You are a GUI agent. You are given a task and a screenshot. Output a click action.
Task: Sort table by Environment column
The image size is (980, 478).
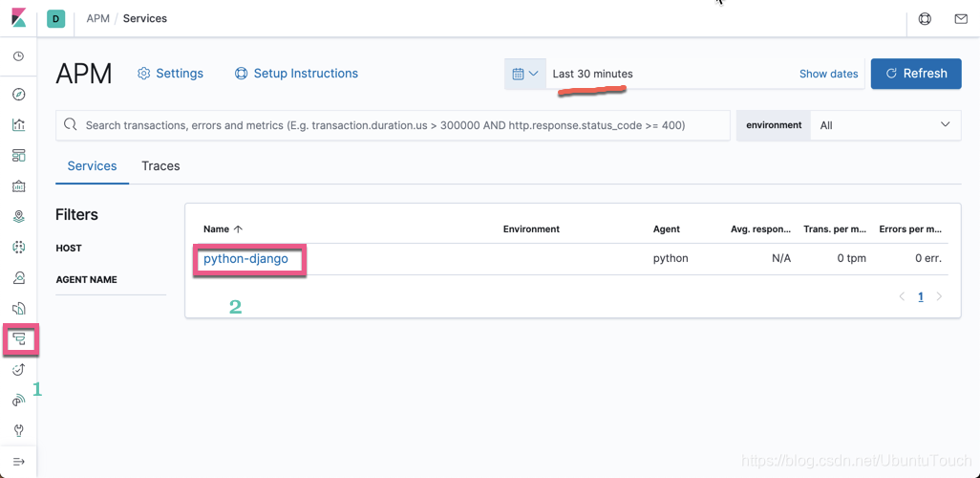pyautogui.click(x=531, y=229)
